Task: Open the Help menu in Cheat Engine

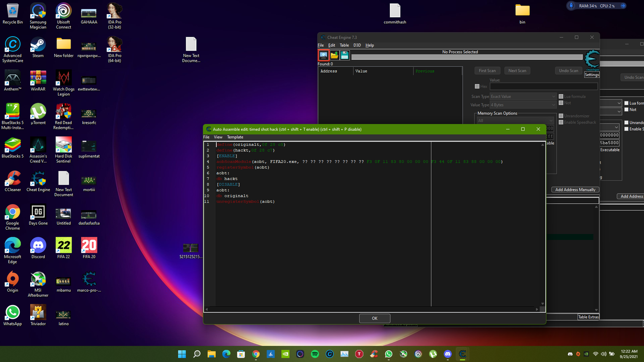Action: click(x=370, y=45)
